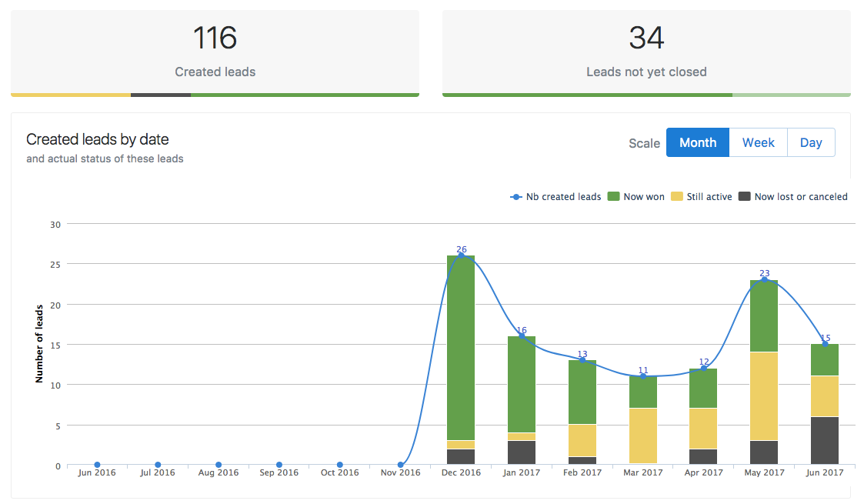Switch chart scale to Month
864x504 pixels.
coord(697,142)
